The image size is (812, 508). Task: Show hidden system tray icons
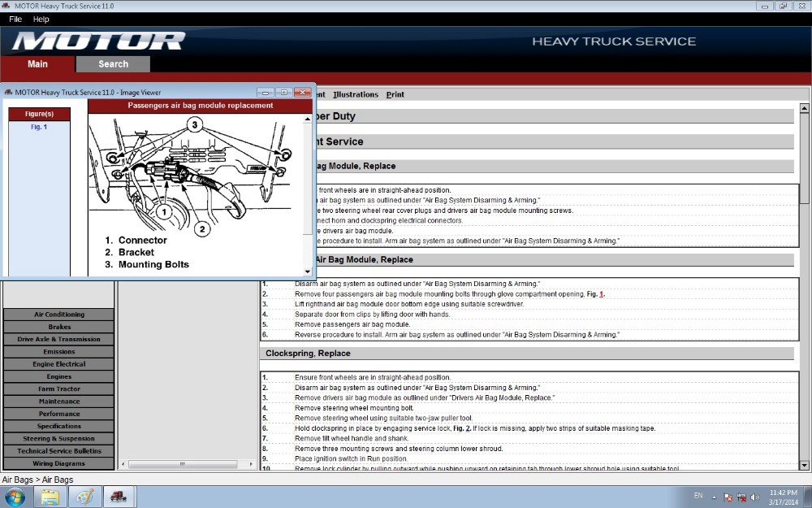tap(714, 497)
